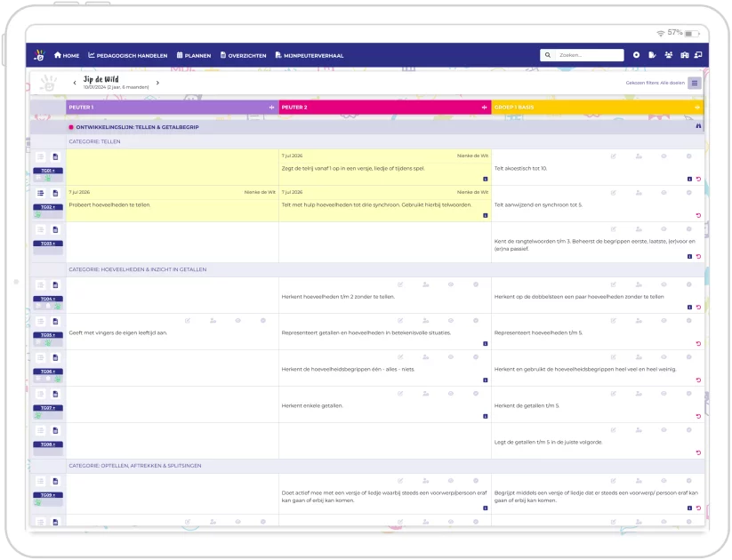Open the Pedagogisch Handelen menu

click(128, 55)
